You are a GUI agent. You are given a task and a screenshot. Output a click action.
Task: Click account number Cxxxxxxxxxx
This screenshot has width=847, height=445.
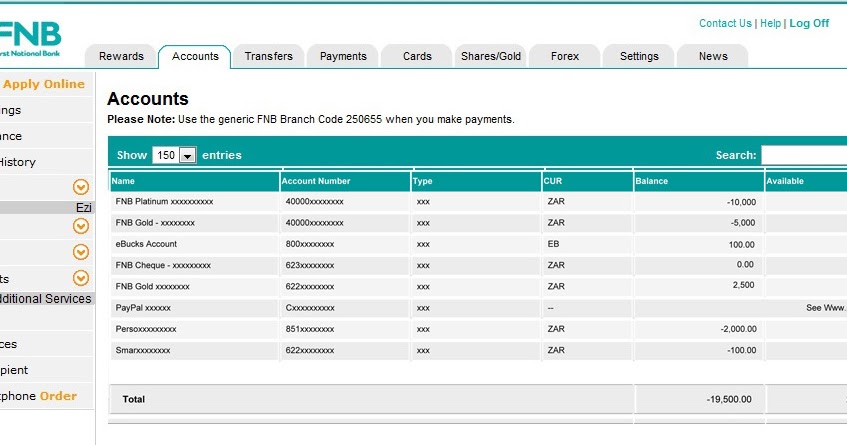[310, 308]
